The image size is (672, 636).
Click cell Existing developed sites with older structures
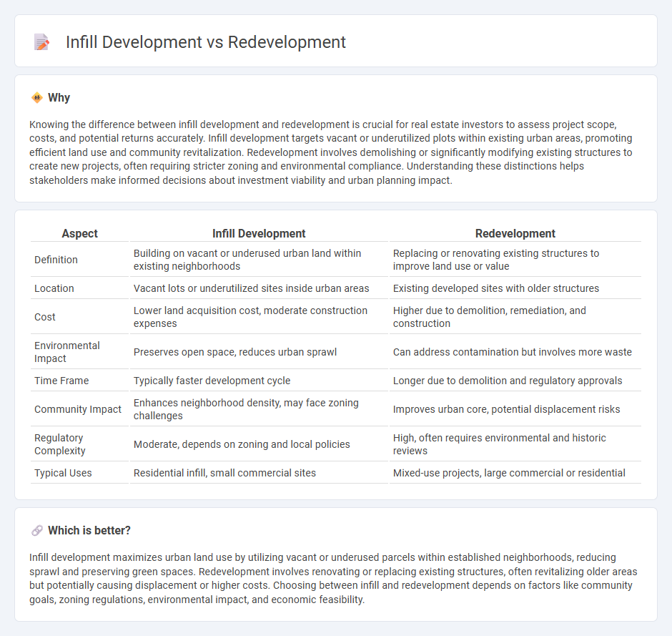click(515, 288)
